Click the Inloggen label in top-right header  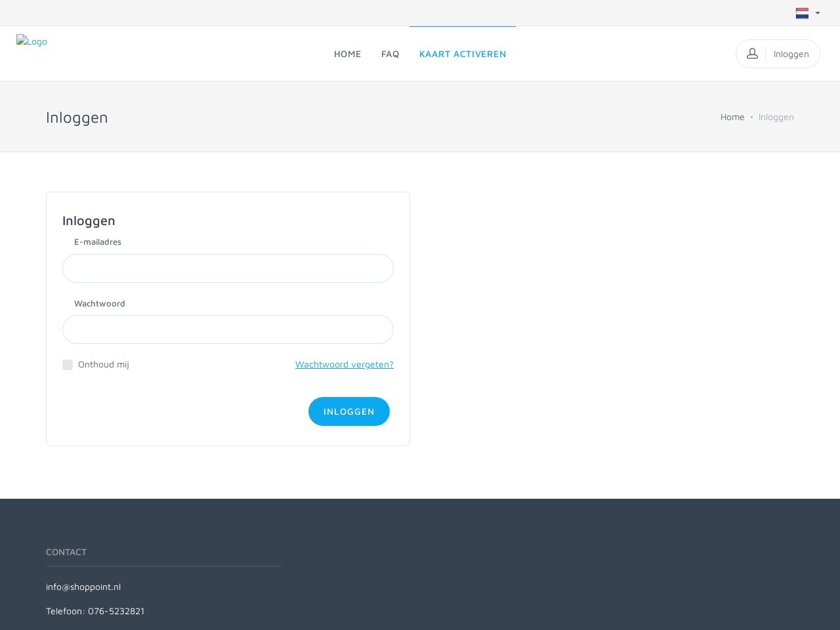pos(791,54)
